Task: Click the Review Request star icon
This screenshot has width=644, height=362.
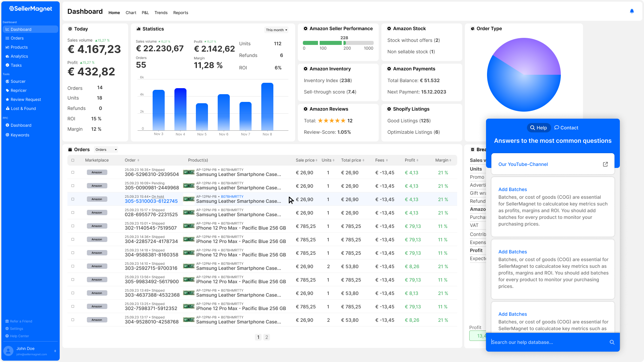Action: [x=7, y=100]
